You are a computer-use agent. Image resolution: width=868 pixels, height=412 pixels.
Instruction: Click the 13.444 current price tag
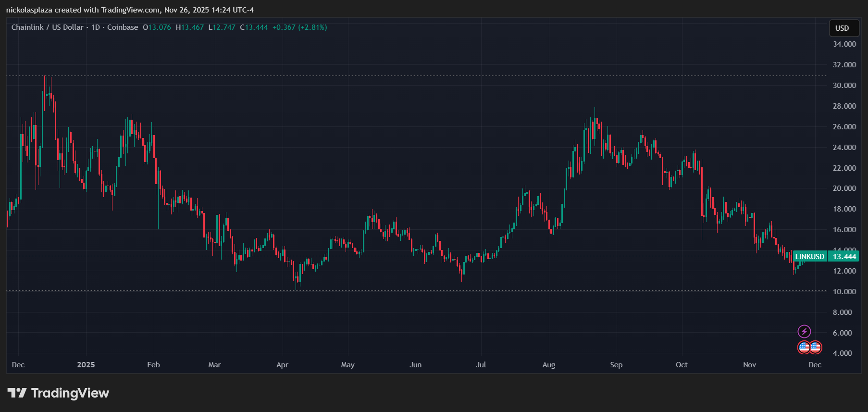[844, 257]
